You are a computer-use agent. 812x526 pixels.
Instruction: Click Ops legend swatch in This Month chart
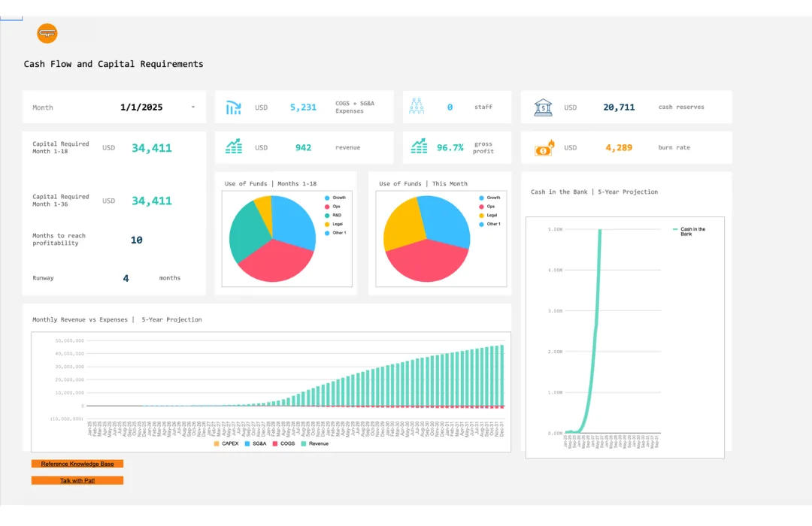482,207
